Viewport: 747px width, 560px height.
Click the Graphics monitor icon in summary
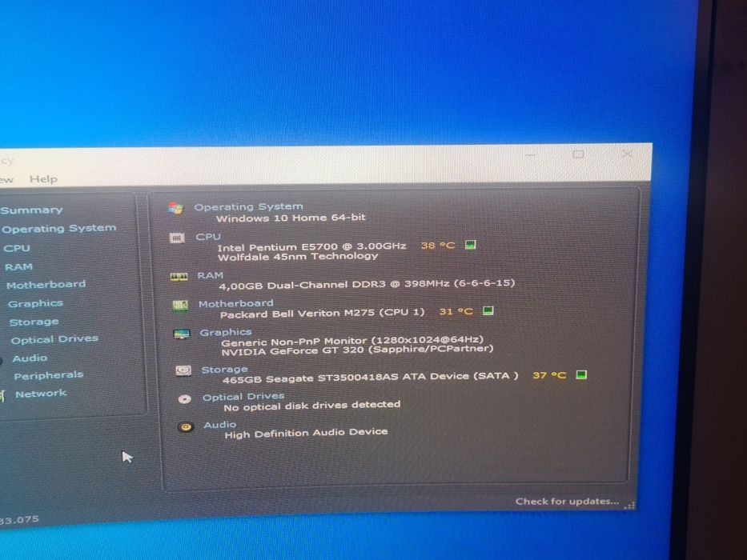point(182,334)
